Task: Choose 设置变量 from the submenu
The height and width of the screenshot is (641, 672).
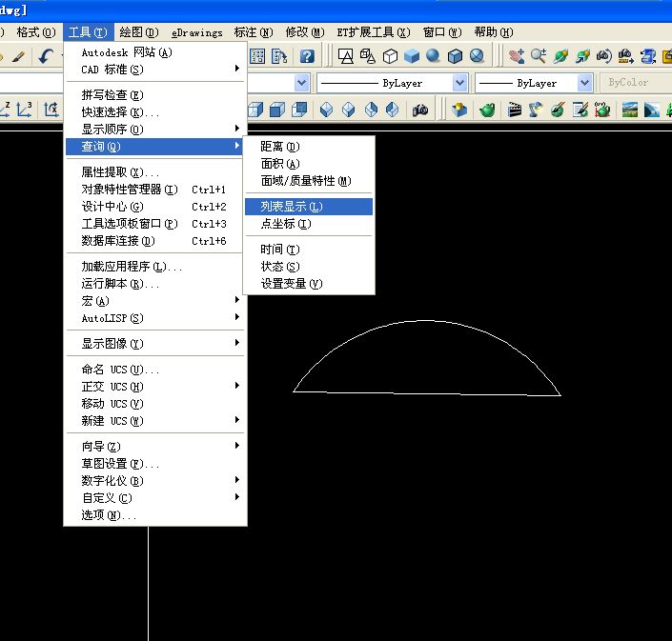Action: tap(309, 284)
